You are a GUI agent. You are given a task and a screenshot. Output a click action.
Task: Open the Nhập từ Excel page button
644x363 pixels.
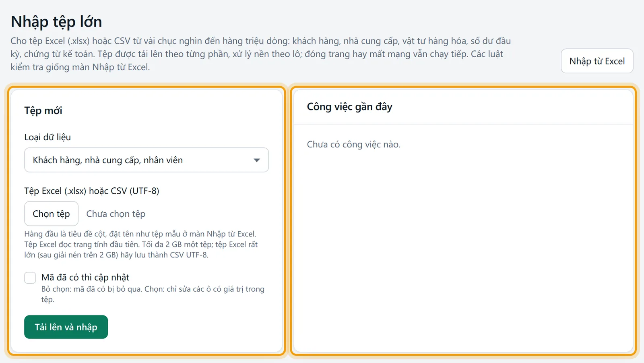[597, 61]
